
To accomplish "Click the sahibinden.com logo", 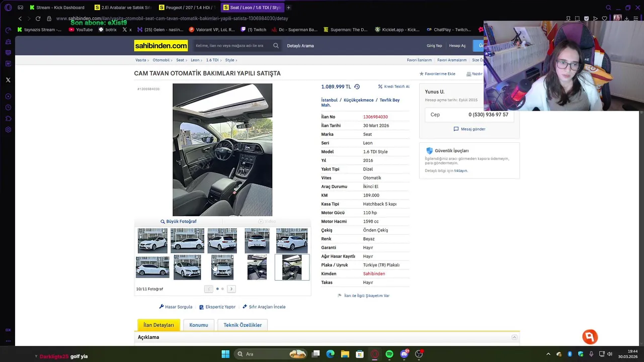I will click(161, 46).
